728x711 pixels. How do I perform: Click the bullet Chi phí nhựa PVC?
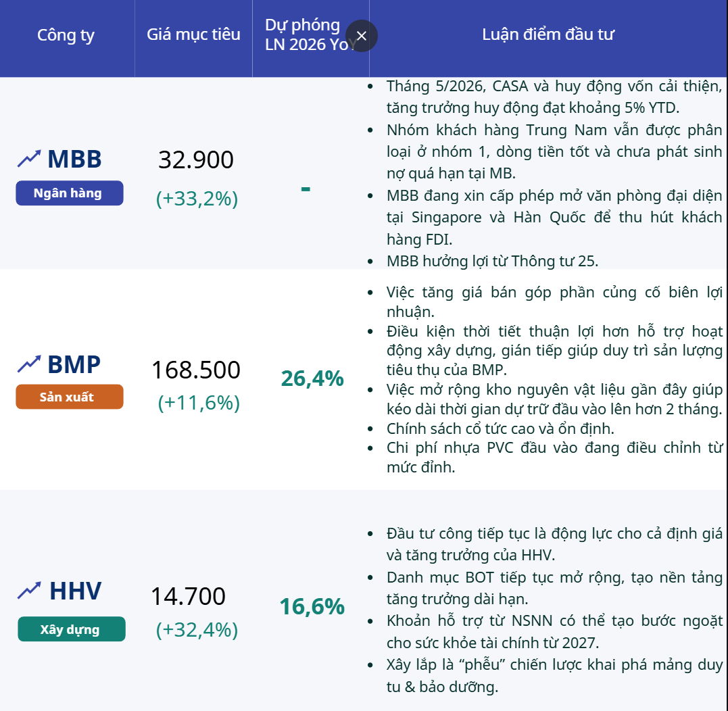pos(554,458)
